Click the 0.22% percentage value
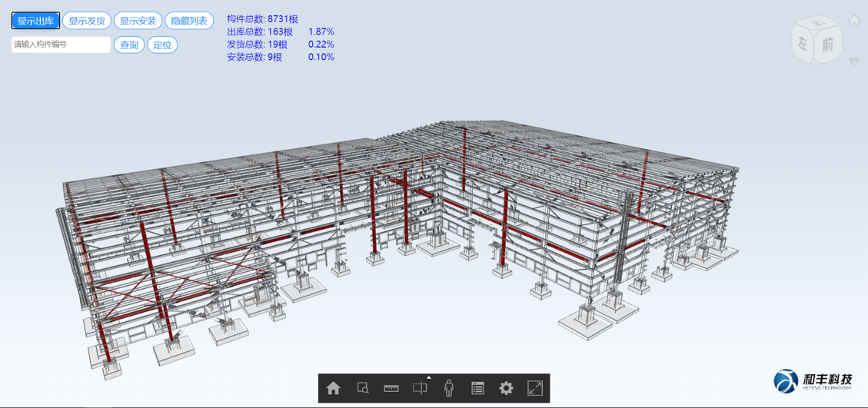The width and height of the screenshot is (868, 408). tap(321, 45)
